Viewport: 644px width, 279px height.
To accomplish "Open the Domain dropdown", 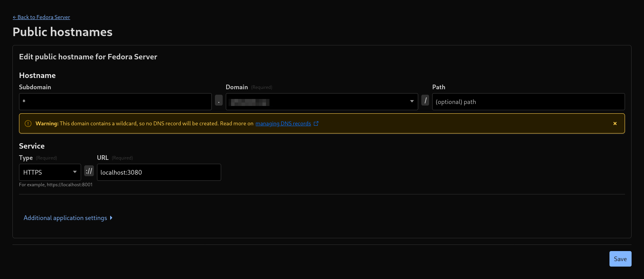I will [x=322, y=102].
